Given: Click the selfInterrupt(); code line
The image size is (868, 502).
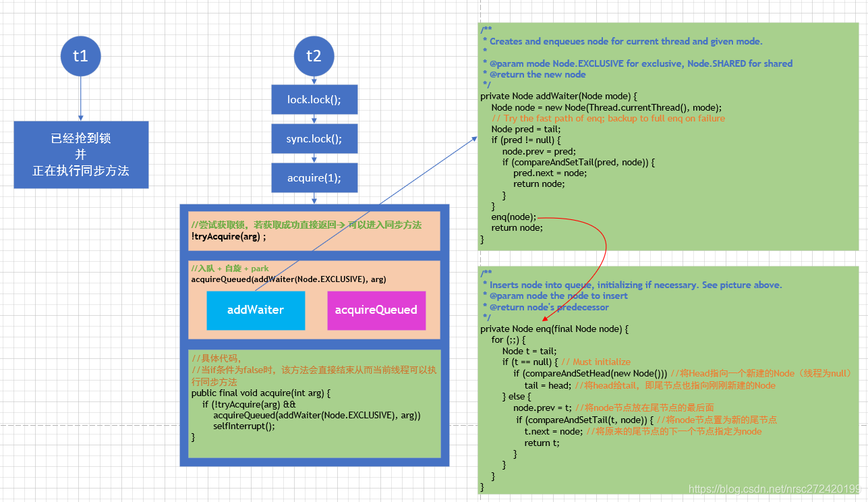Looking at the screenshot, I should (x=244, y=426).
